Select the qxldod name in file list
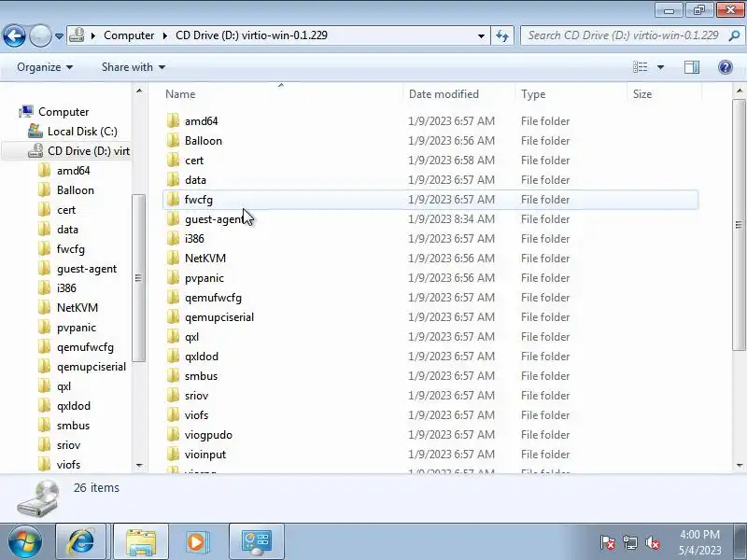Screen dimensions: 747x560 [202, 357]
